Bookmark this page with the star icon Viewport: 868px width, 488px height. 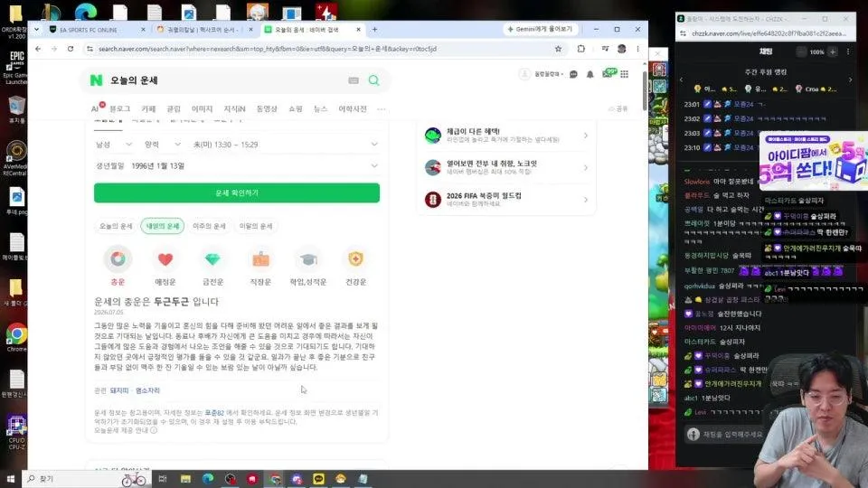(x=559, y=49)
